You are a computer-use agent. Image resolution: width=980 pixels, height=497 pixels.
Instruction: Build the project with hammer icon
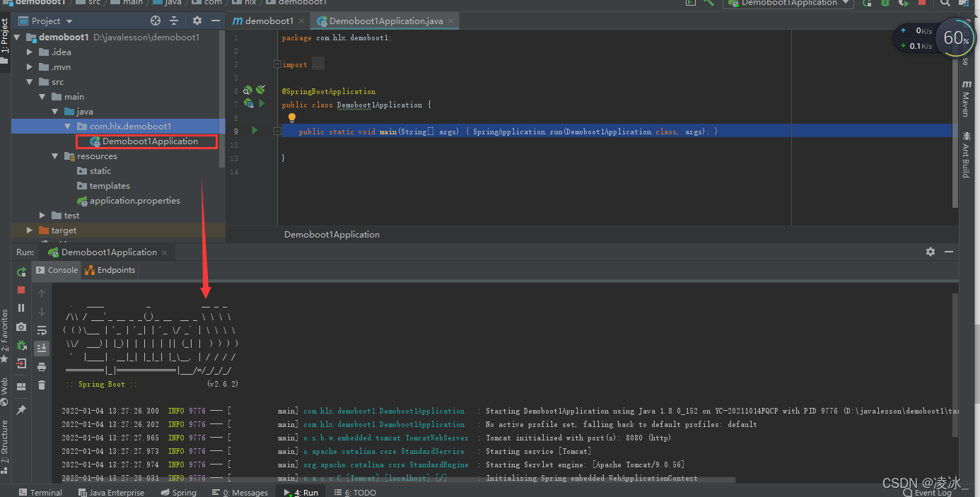coord(707,4)
